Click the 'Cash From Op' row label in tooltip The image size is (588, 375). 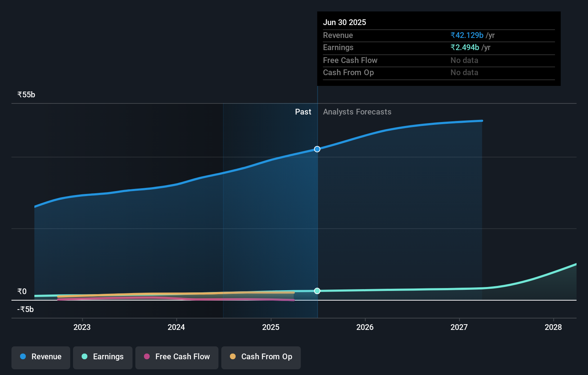pos(348,72)
